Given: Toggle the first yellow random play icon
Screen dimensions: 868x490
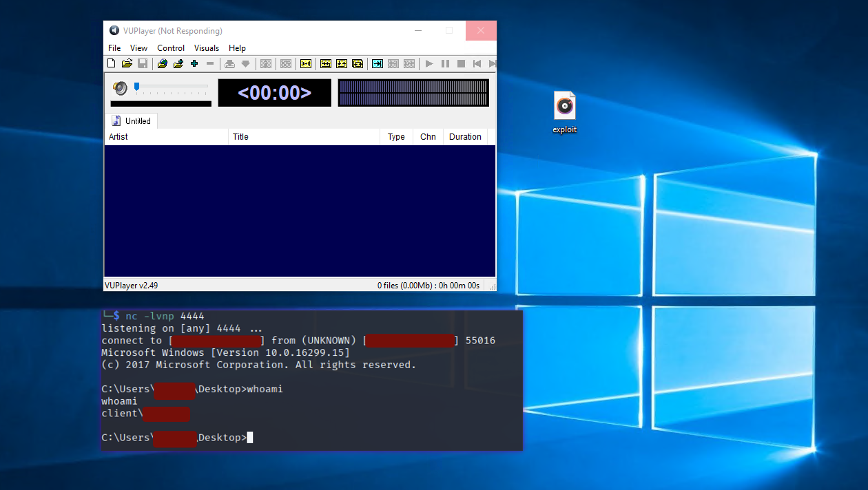Looking at the screenshot, I should point(326,63).
